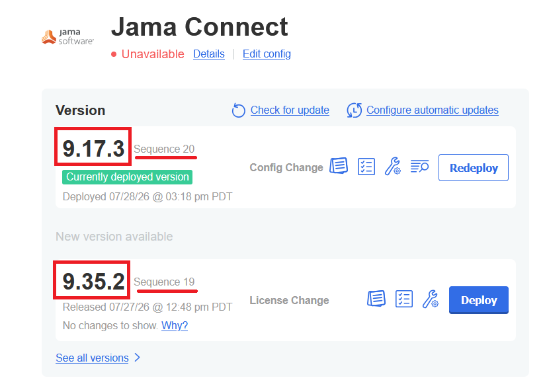This screenshot has height=392, width=545.
Task: Deploy version 9.35.2
Action: (x=479, y=300)
